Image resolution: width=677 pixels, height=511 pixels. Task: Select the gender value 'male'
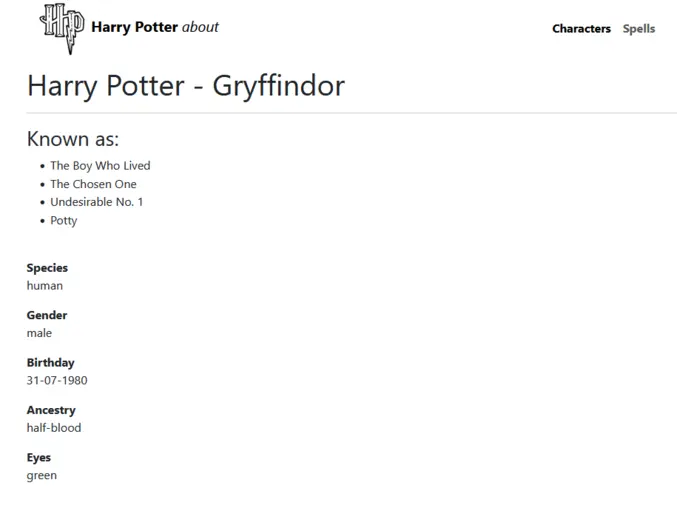click(x=39, y=333)
